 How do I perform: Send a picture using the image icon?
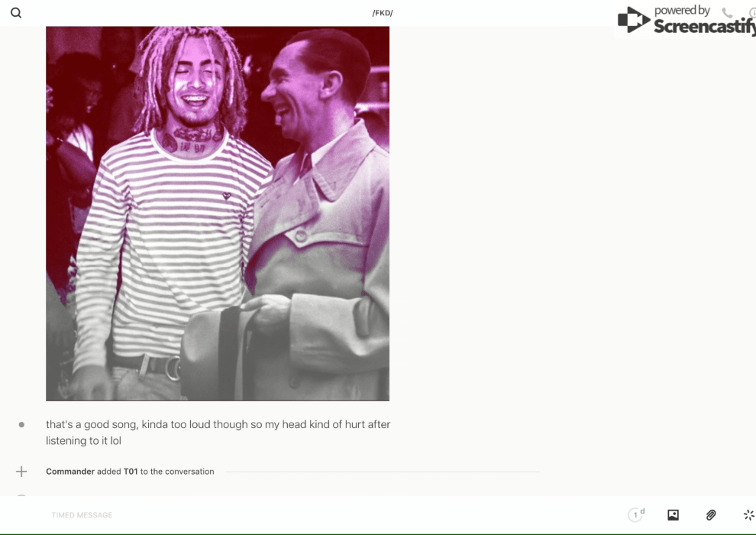673,515
